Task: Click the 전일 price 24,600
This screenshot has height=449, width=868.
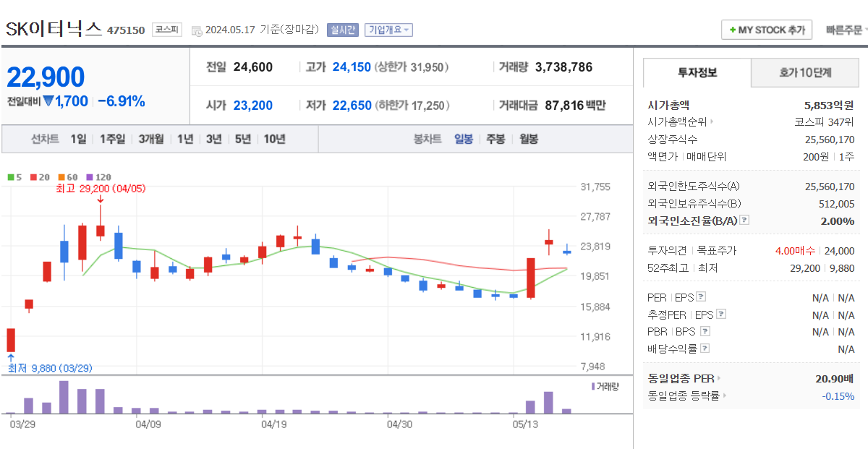Action: point(253,67)
